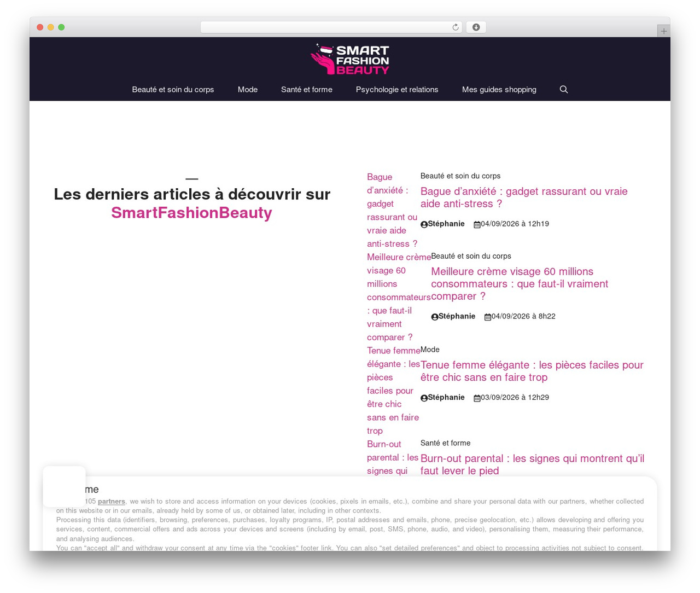This screenshot has width=700, height=593.
Task: Reload the page with the address bar icon
Action: click(456, 27)
